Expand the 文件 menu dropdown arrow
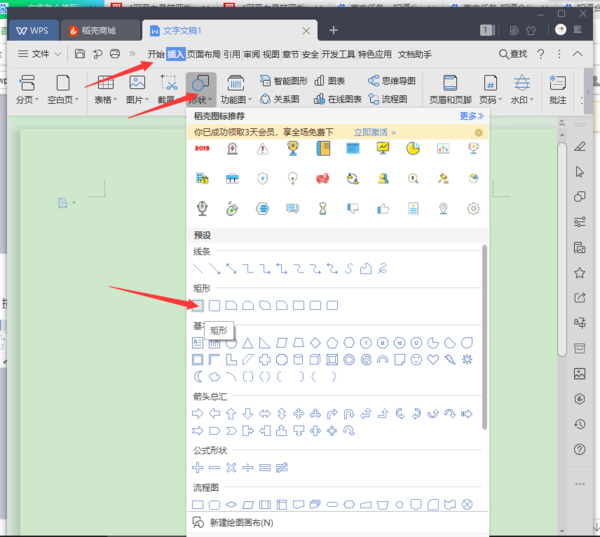This screenshot has height=537, width=600. (x=57, y=54)
